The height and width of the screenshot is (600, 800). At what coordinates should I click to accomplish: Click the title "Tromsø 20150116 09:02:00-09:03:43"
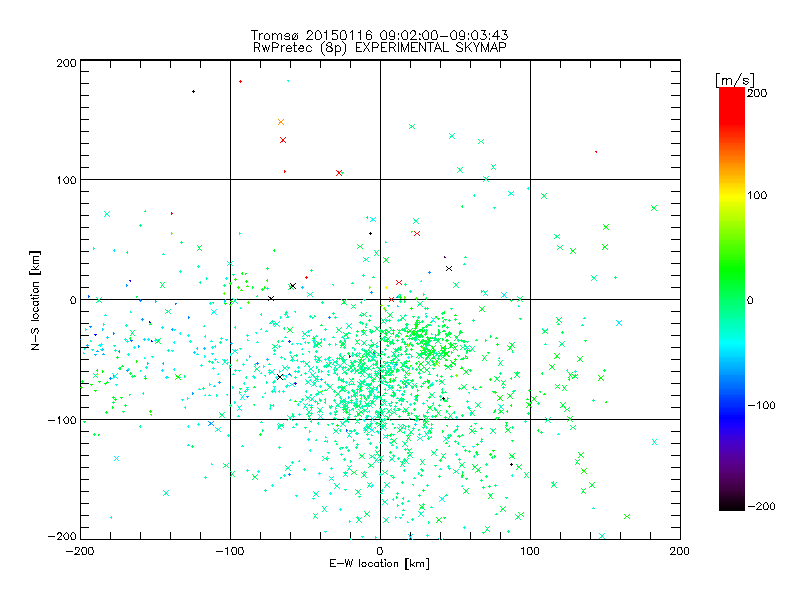(379, 35)
